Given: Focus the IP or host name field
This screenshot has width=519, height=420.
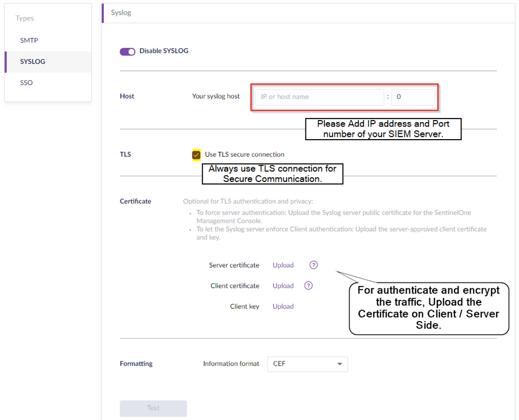Looking at the screenshot, I should point(319,97).
